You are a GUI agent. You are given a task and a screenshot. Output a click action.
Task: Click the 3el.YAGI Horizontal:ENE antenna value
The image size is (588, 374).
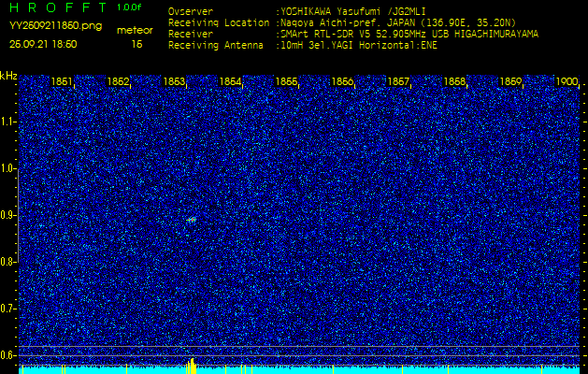pyautogui.click(x=359, y=46)
